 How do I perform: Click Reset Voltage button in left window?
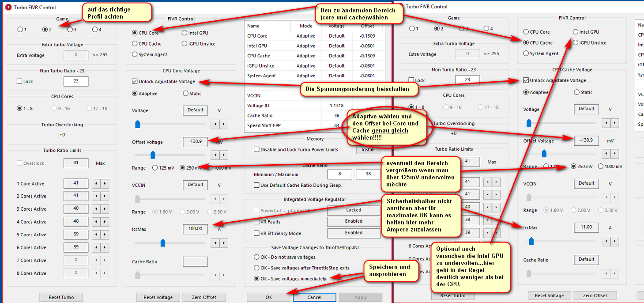click(x=158, y=297)
